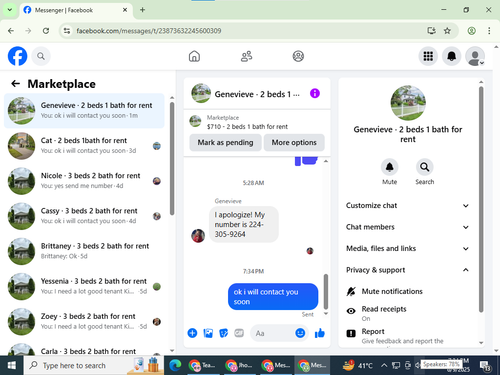Open Cat - 2 beds 1bath conversation
500x375 pixels.
[84, 146]
